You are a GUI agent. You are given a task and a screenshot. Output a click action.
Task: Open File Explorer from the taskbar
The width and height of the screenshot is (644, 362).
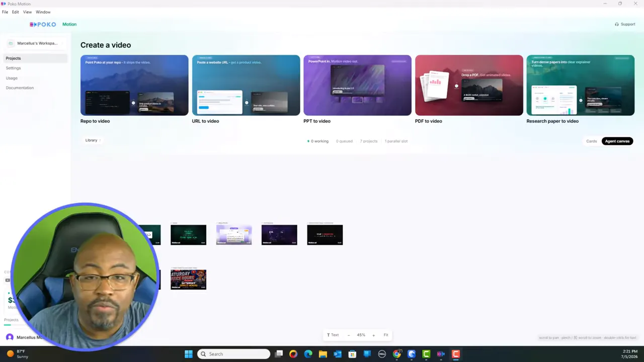tap(323, 354)
